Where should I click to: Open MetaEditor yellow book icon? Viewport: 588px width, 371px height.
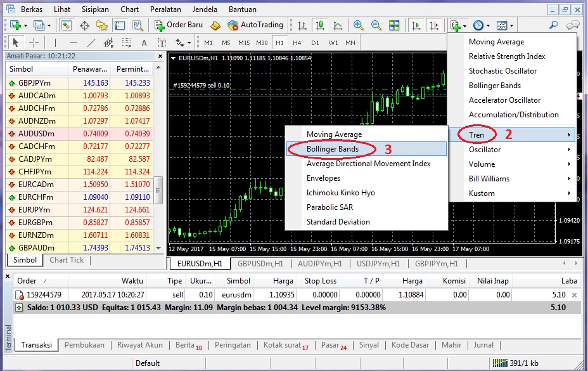(x=215, y=25)
